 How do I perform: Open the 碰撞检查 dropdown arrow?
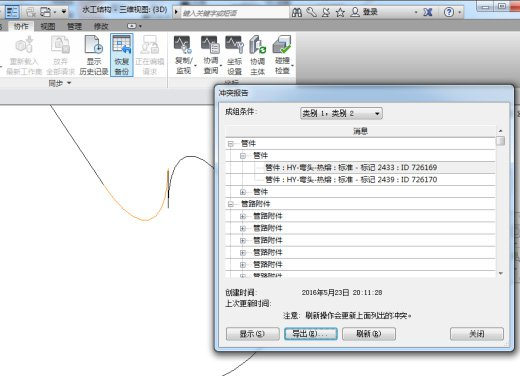tap(292, 66)
